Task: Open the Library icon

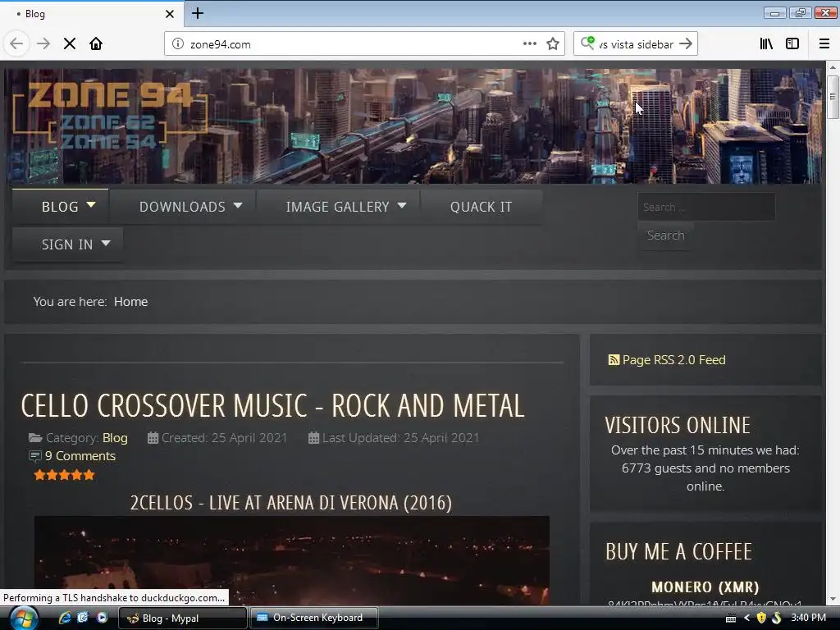Action: 767,44
